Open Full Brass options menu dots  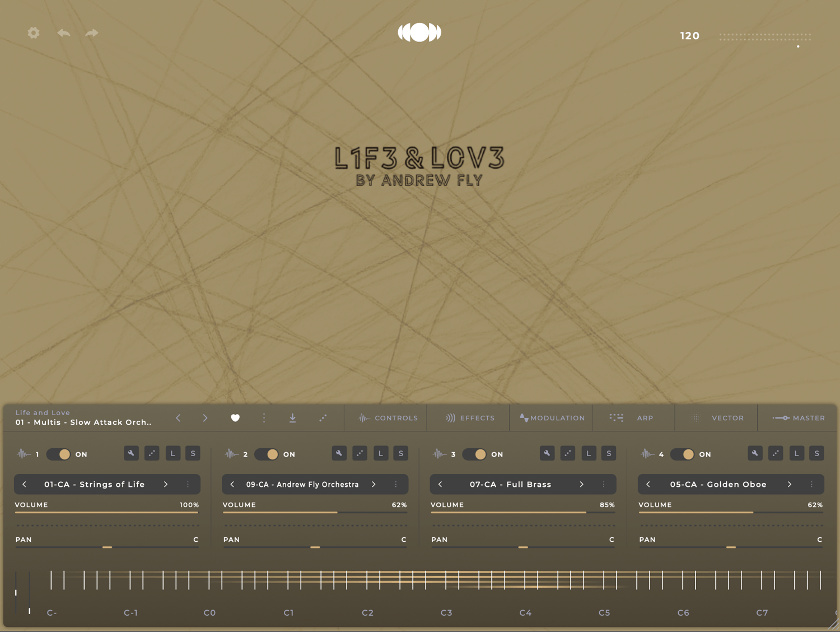click(604, 484)
